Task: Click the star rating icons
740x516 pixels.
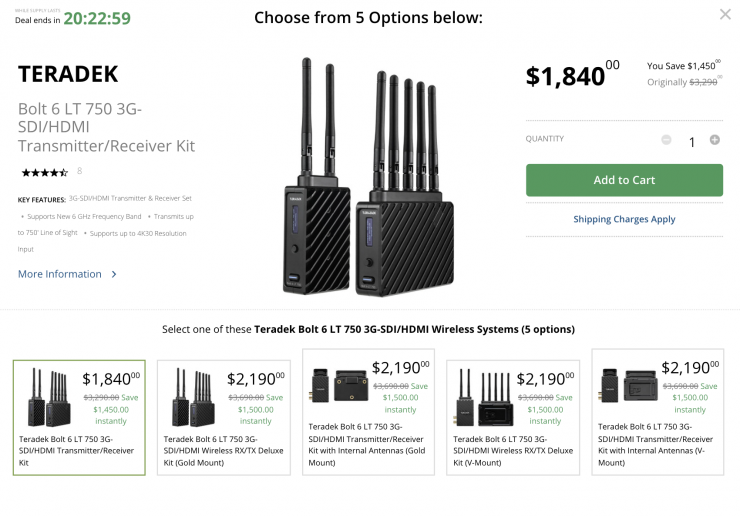Action: click(44, 172)
